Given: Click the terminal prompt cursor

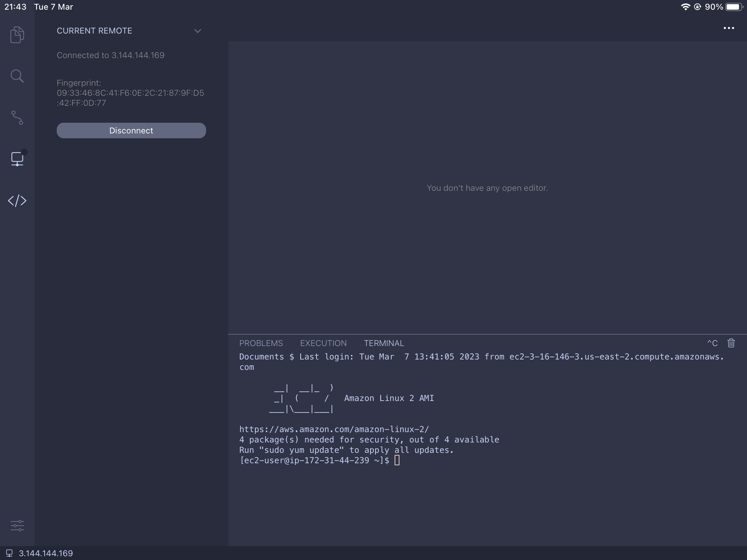Looking at the screenshot, I should coord(397,460).
